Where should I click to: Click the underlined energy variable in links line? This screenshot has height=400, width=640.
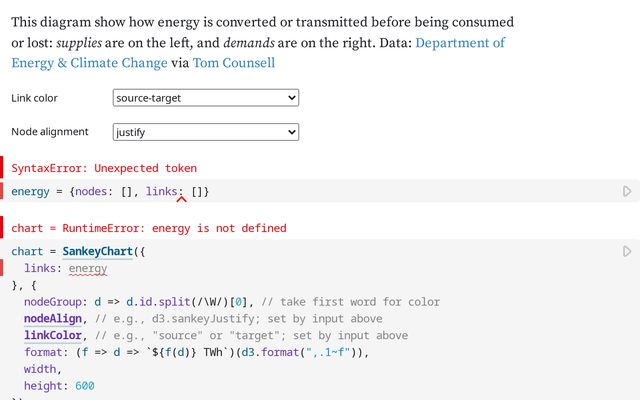[x=88, y=269]
